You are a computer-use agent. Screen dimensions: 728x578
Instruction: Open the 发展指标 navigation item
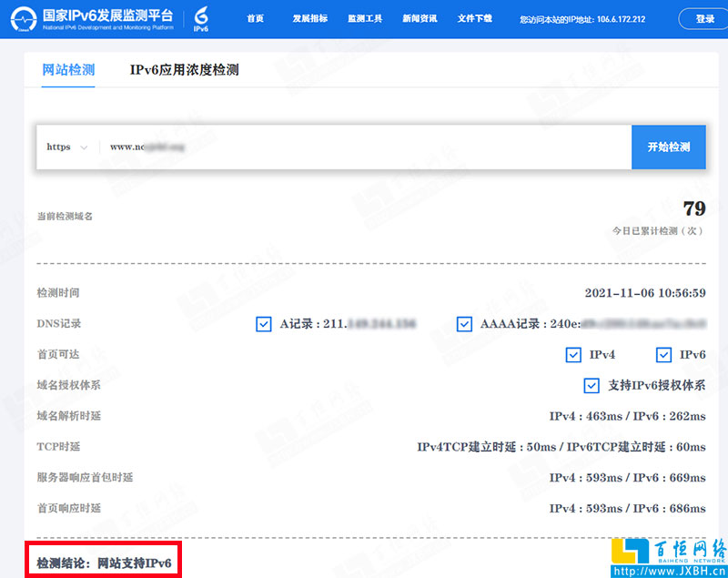point(309,17)
